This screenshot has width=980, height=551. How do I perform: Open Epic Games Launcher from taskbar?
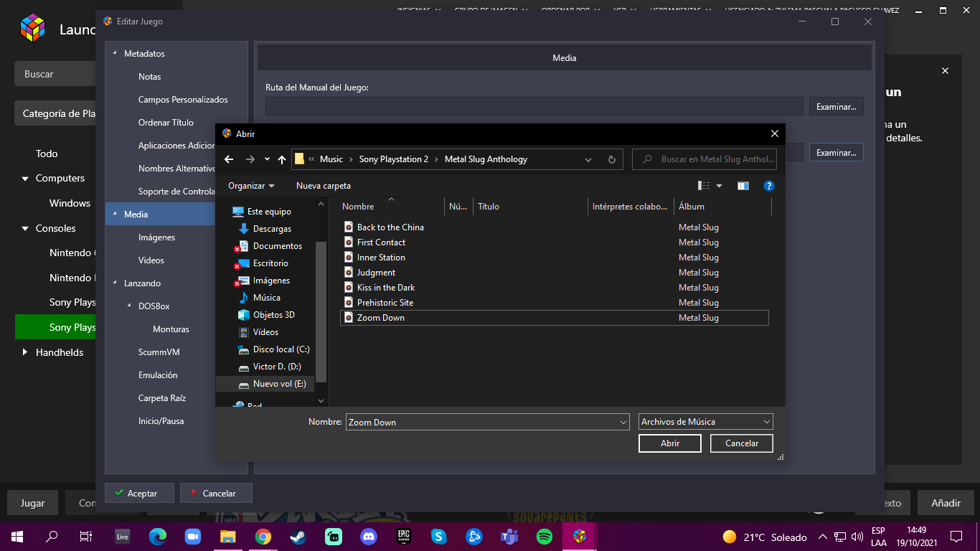pos(403,536)
